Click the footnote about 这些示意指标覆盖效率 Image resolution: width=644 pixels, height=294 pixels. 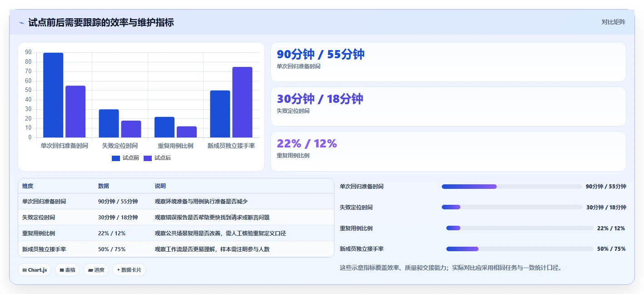pos(451,268)
